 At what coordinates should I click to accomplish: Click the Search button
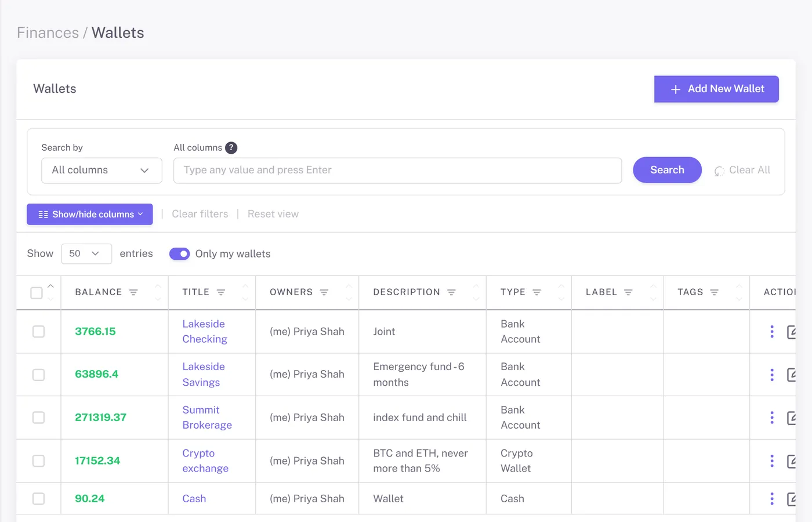667,170
